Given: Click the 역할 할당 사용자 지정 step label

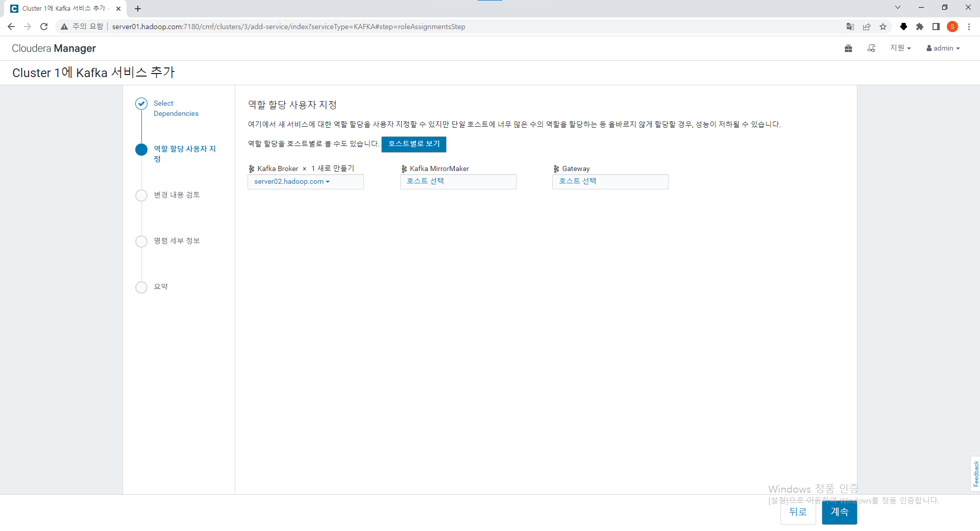Looking at the screenshot, I should tap(185, 154).
